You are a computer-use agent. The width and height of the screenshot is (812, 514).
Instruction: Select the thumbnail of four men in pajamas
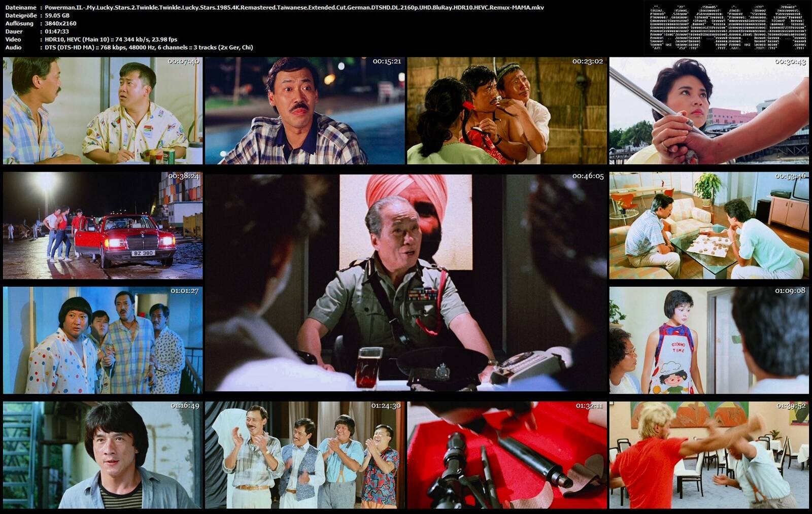[x=103, y=340]
